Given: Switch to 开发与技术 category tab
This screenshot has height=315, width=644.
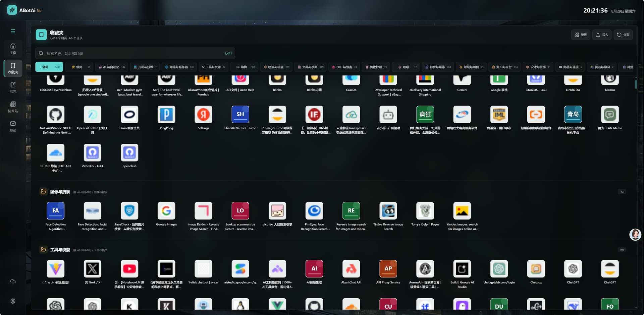Looking at the screenshot, I should (145, 67).
